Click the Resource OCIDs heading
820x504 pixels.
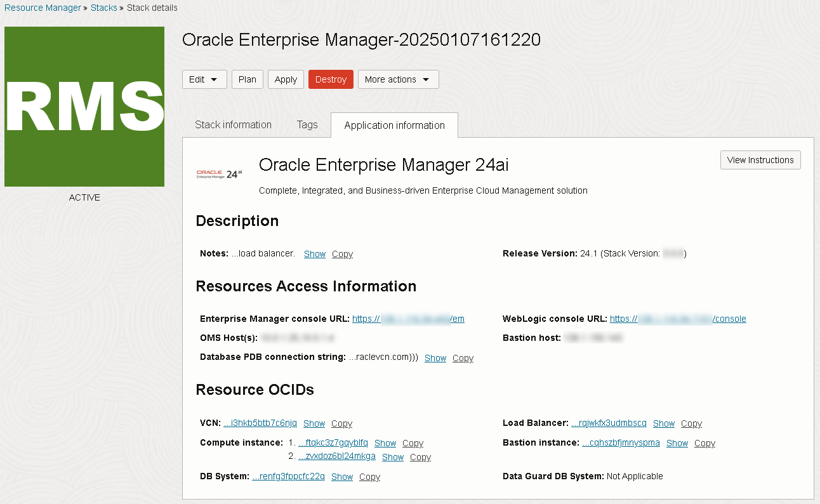(x=255, y=390)
